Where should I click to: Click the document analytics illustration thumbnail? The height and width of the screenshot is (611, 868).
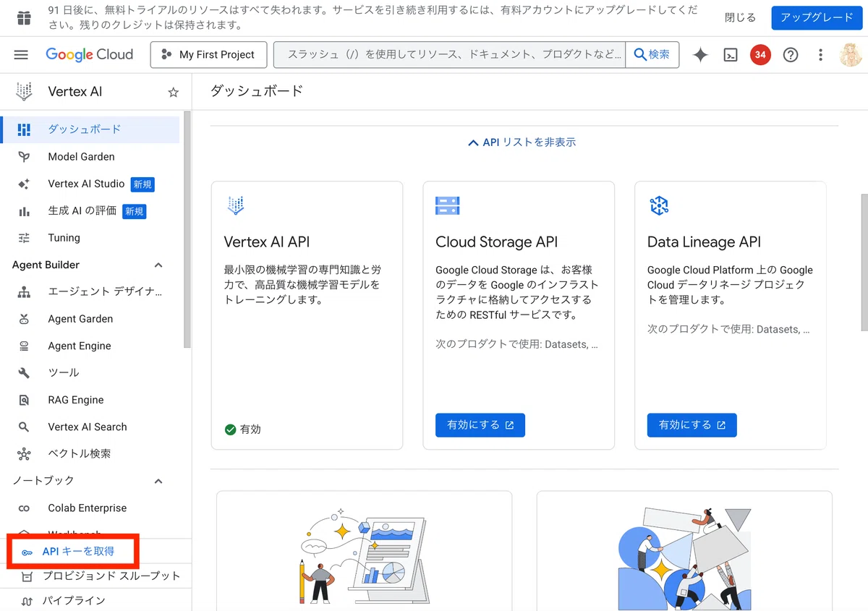[364, 557]
